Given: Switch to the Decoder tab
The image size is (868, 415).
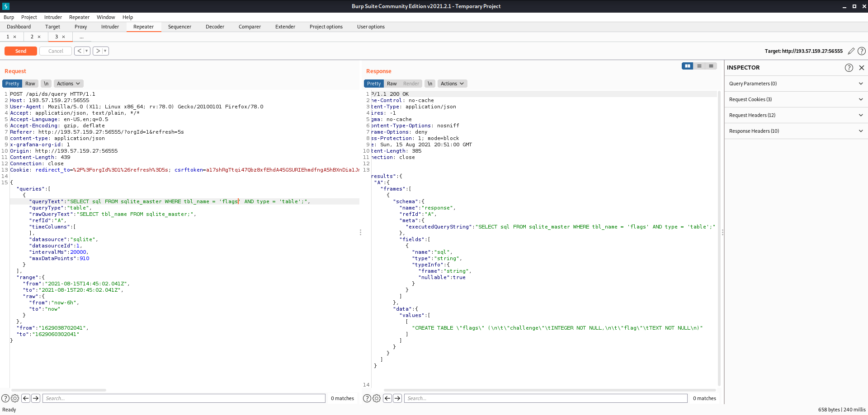Looking at the screenshot, I should 215,27.
